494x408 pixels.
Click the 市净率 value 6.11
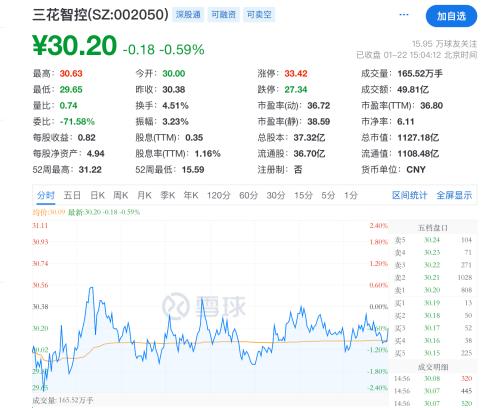(405, 121)
